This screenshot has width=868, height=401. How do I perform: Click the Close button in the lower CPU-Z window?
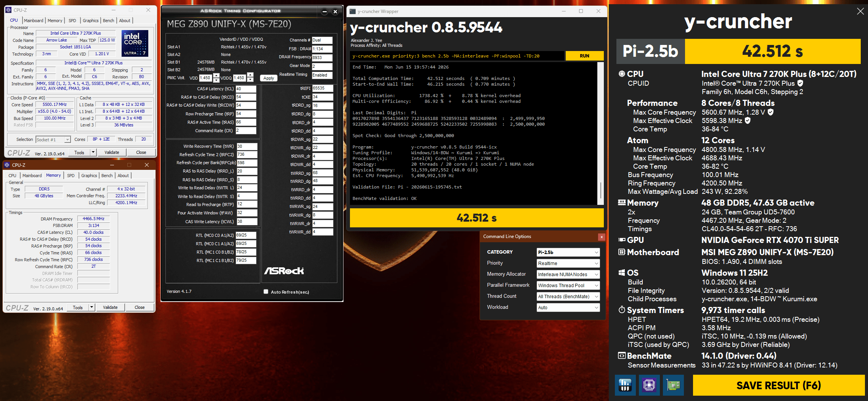tap(140, 307)
